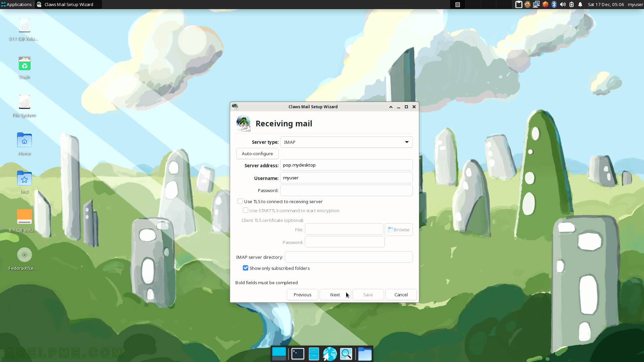Click the IMAP server directory field

coord(348,257)
